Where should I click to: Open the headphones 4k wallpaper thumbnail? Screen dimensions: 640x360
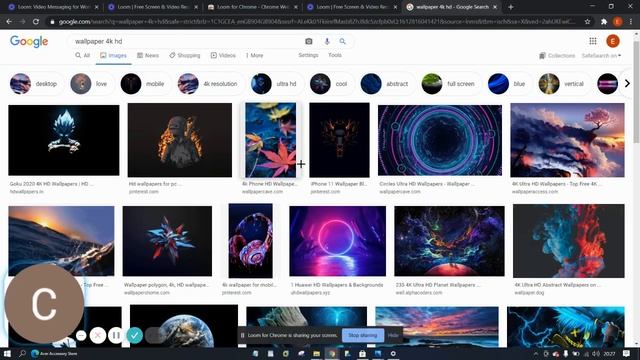(x=251, y=241)
